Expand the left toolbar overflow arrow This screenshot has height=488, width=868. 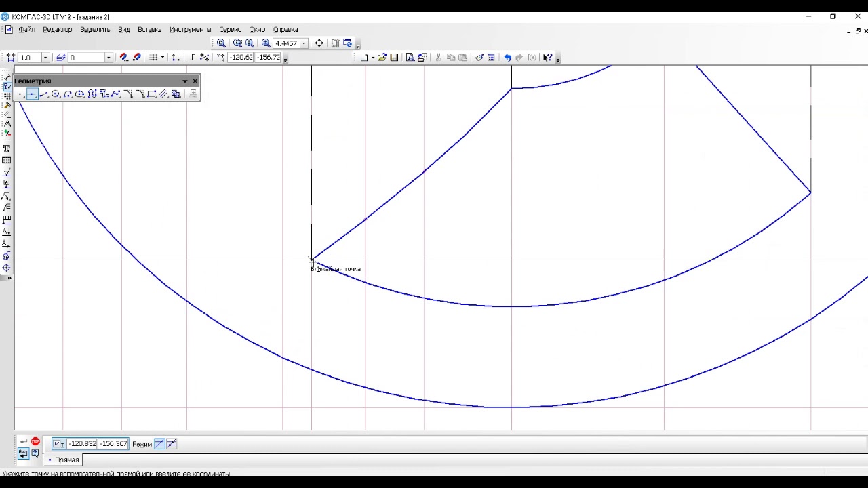tap(9, 278)
